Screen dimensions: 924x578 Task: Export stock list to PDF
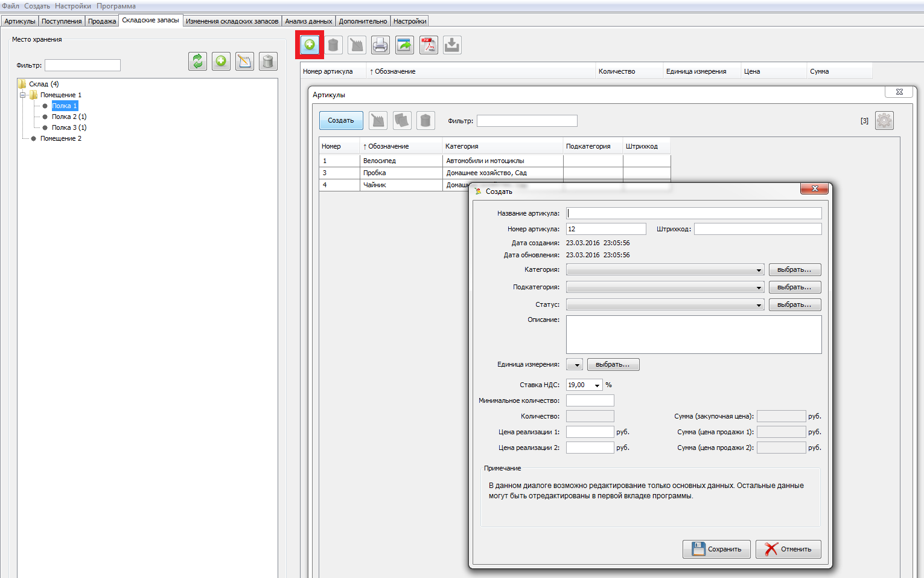(429, 45)
